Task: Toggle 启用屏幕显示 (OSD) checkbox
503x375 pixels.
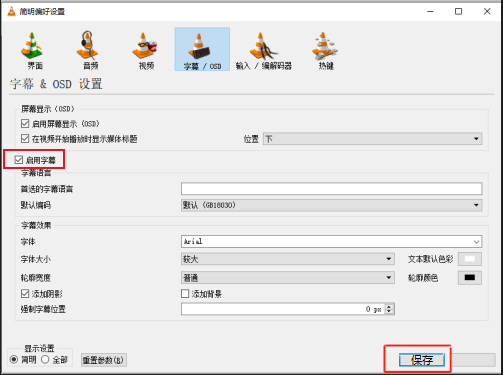Action: 25,124
